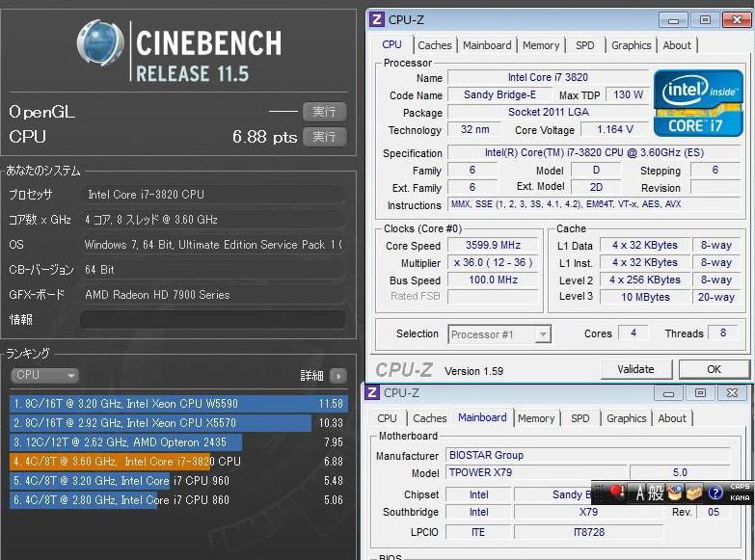Click the 'Intel Core i7 3820' name field

pyautogui.click(x=548, y=77)
